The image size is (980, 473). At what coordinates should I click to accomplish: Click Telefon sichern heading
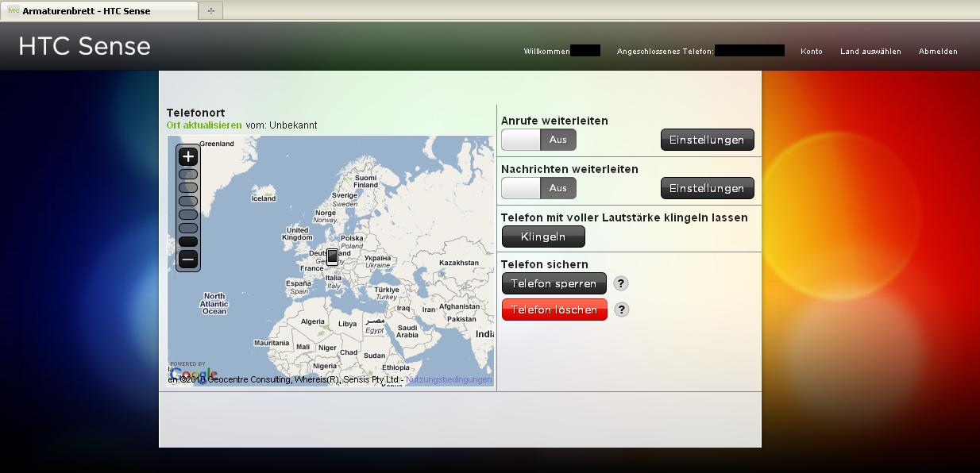point(545,264)
